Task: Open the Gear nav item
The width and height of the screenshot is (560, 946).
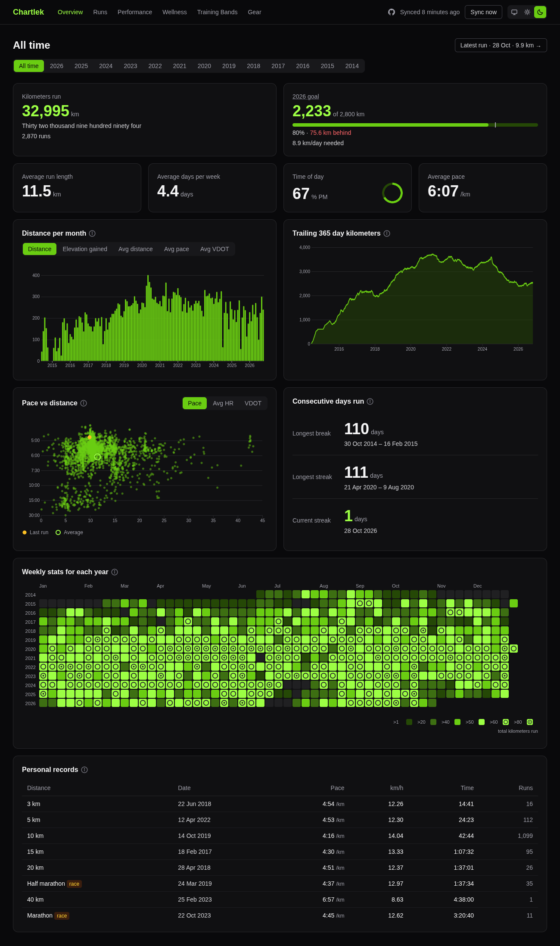Action: click(255, 12)
